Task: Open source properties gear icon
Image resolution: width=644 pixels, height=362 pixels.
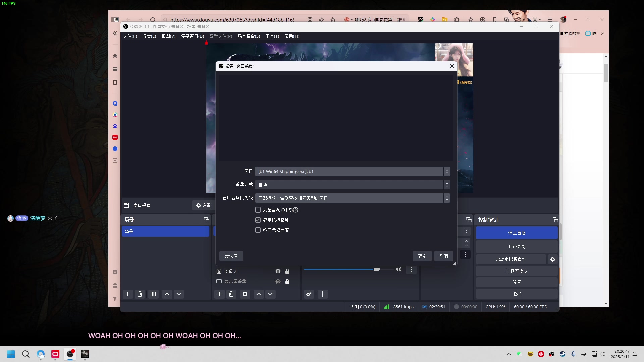Action: 245,294
